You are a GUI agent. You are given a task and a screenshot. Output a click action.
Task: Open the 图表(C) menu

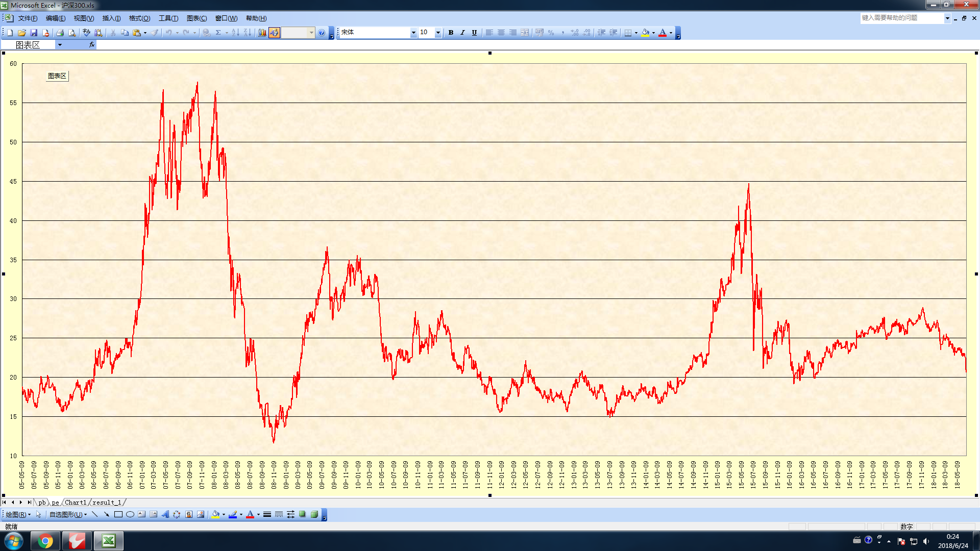[x=197, y=18]
